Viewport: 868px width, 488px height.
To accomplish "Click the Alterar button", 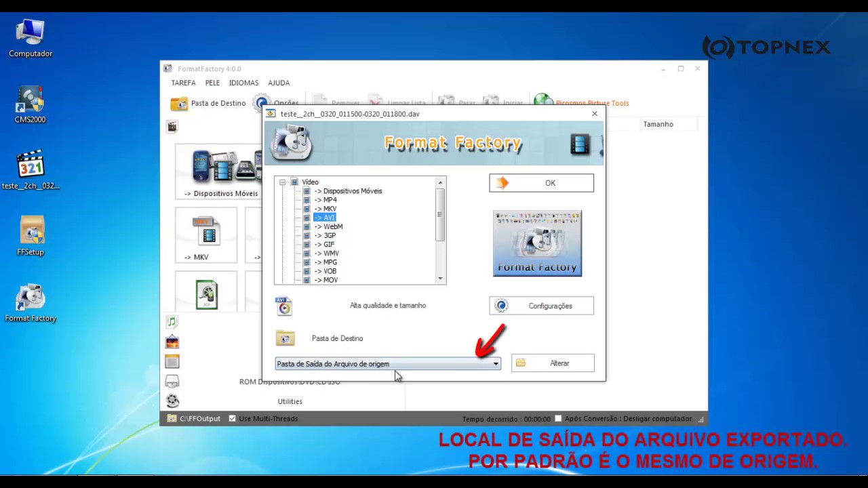I will 553,363.
